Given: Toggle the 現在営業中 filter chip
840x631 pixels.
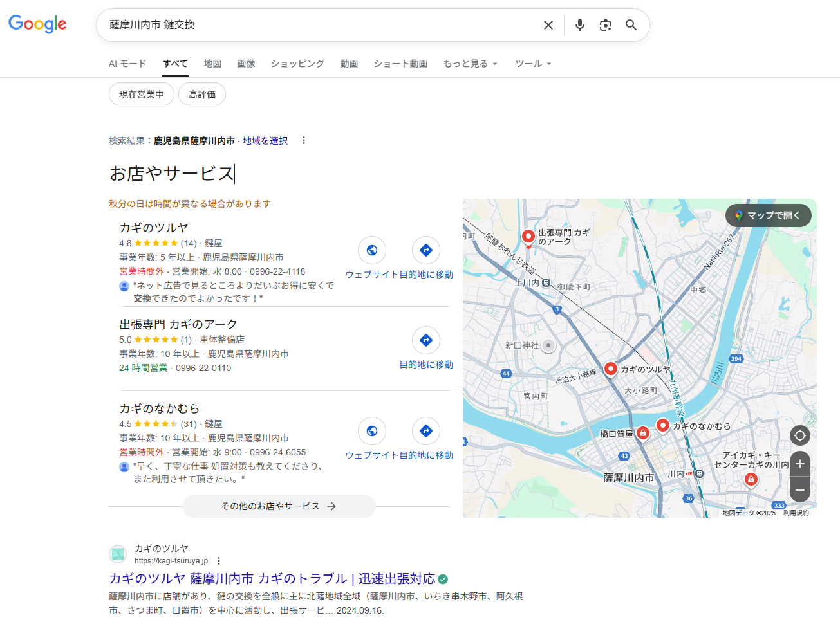Looking at the screenshot, I should (x=142, y=95).
